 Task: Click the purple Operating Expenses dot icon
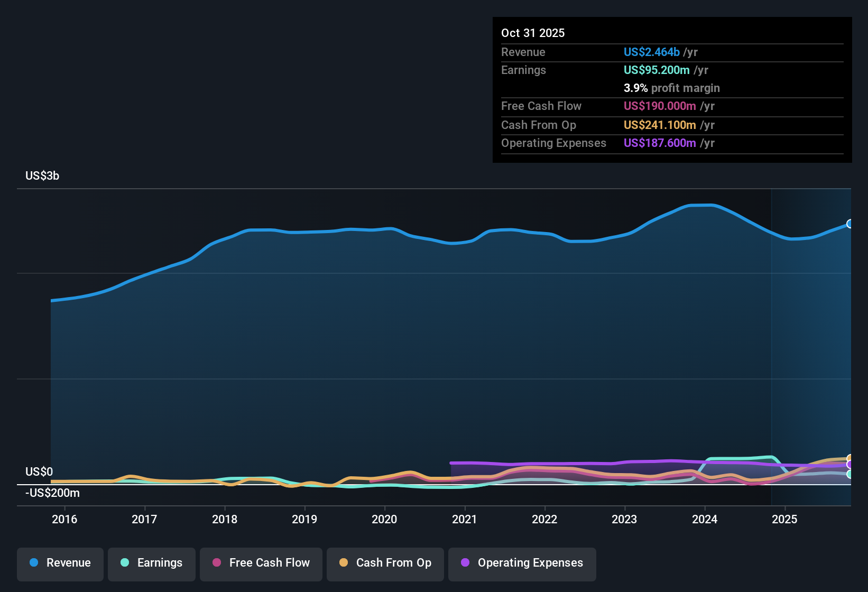click(x=465, y=563)
